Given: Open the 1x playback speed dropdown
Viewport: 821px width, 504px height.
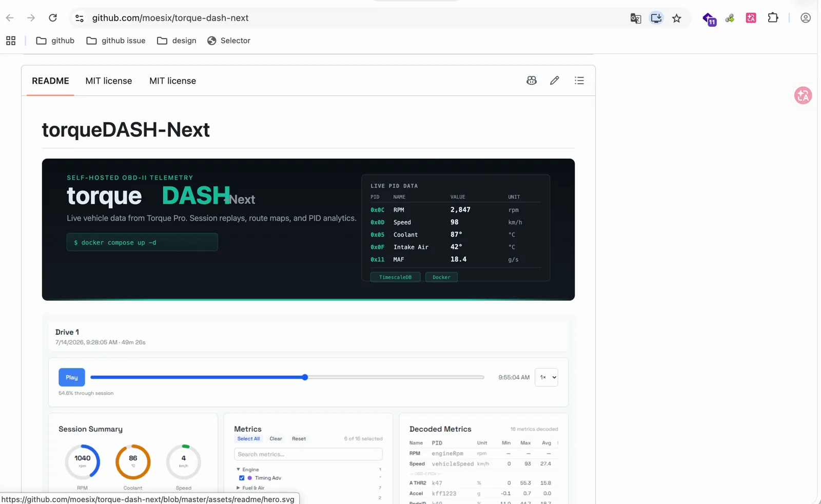Looking at the screenshot, I should tap(546, 377).
